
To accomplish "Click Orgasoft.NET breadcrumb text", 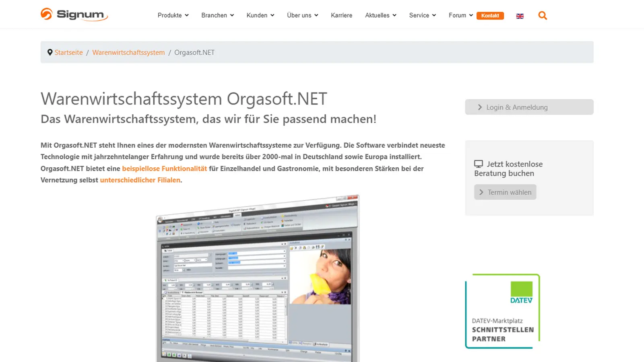I will tap(194, 52).
